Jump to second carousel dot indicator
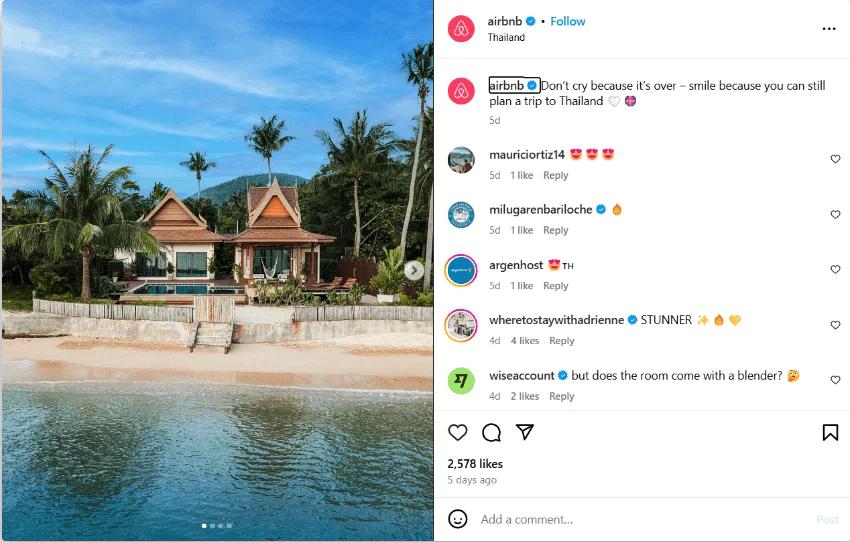The height and width of the screenshot is (542, 850). pos(212,526)
